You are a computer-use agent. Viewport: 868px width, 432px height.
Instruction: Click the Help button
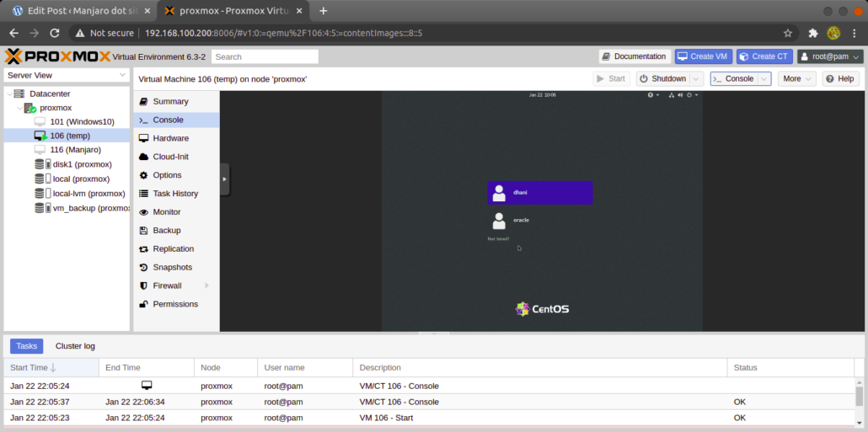(840, 79)
